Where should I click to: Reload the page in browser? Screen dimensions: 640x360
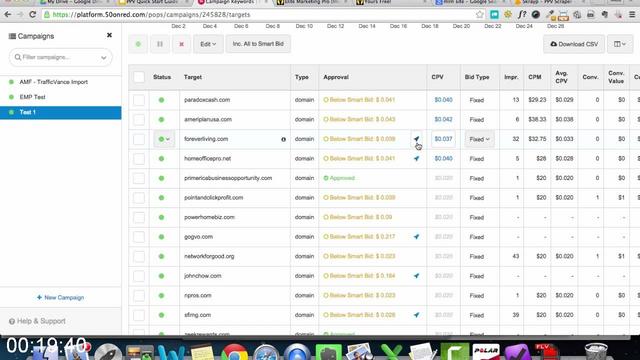click(x=32, y=15)
